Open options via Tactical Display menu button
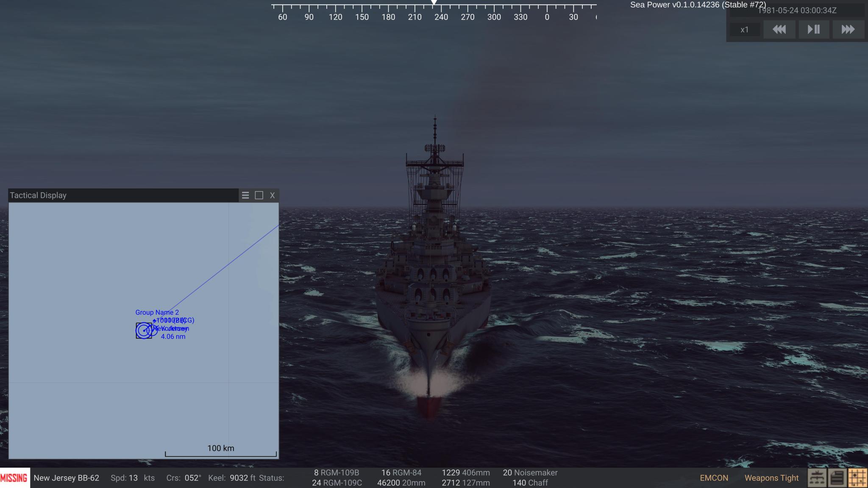Screen dimensions: 868x488 click(x=246, y=195)
